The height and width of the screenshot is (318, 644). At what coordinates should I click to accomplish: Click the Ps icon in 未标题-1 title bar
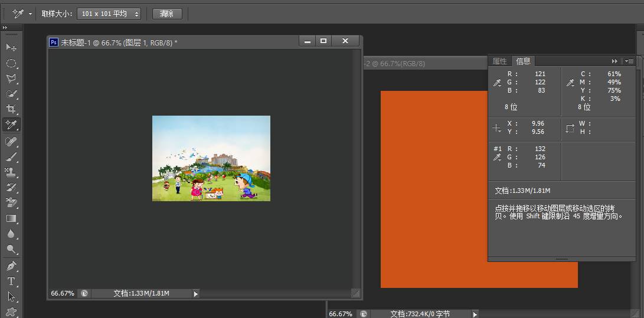coord(54,42)
